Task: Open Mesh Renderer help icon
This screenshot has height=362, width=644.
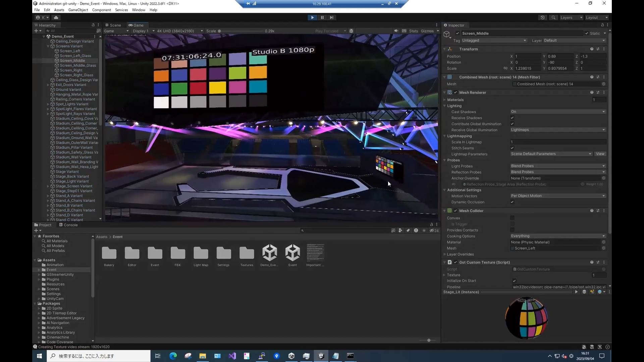Action: (x=592, y=93)
